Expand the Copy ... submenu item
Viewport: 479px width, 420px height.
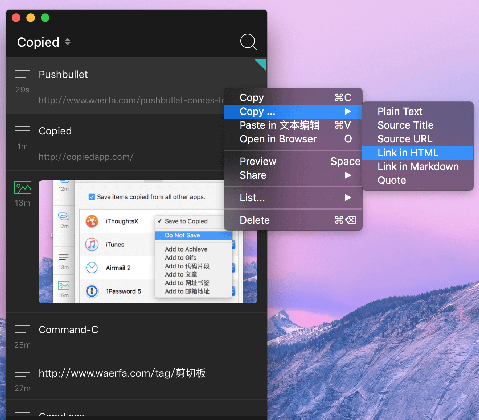pos(293,112)
